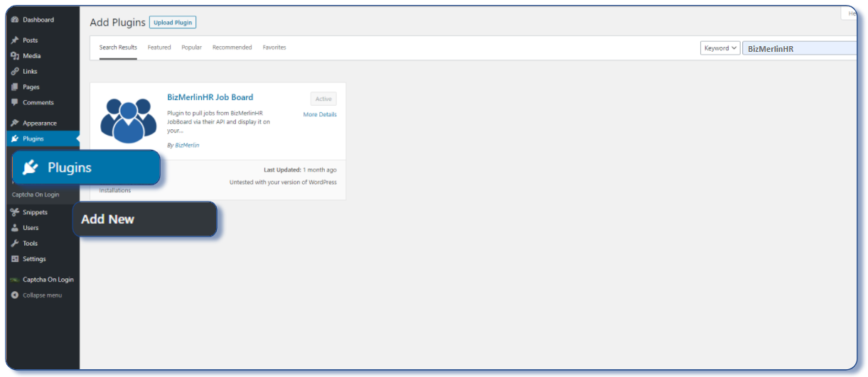This screenshot has height=377, width=868.
Task: Open the BizMerlin author link
Action: [x=187, y=146]
